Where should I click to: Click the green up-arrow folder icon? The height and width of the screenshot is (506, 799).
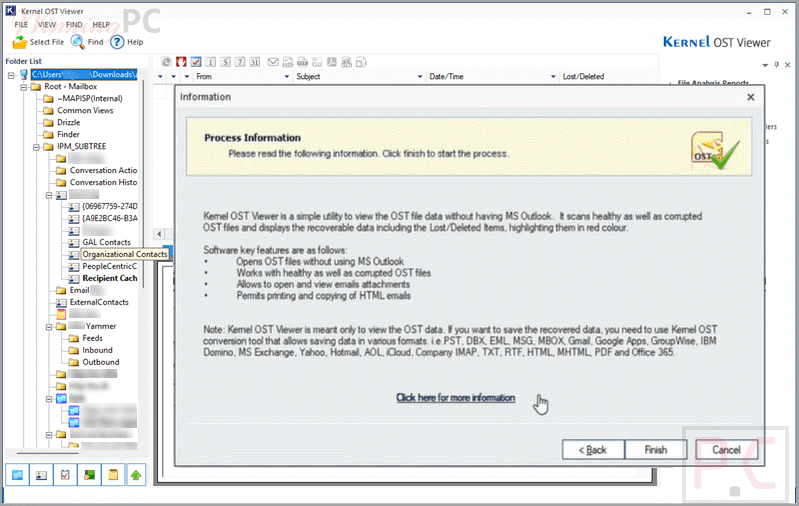[136, 475]
